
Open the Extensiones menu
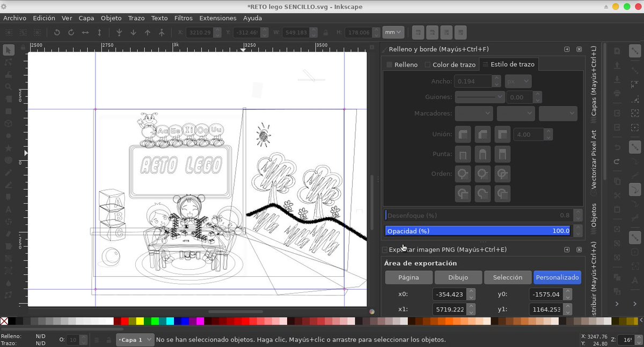pos(218,18)
